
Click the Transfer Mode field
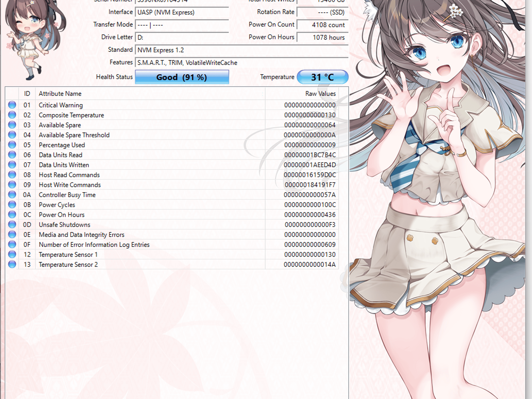click(x=182, y=25)
